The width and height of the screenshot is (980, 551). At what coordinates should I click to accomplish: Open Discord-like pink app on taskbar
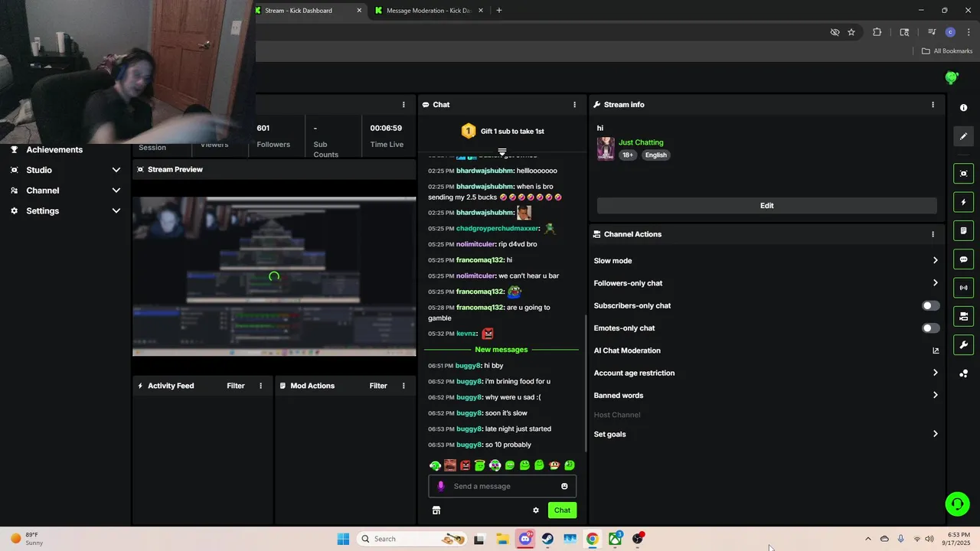(x=525, y=539)
